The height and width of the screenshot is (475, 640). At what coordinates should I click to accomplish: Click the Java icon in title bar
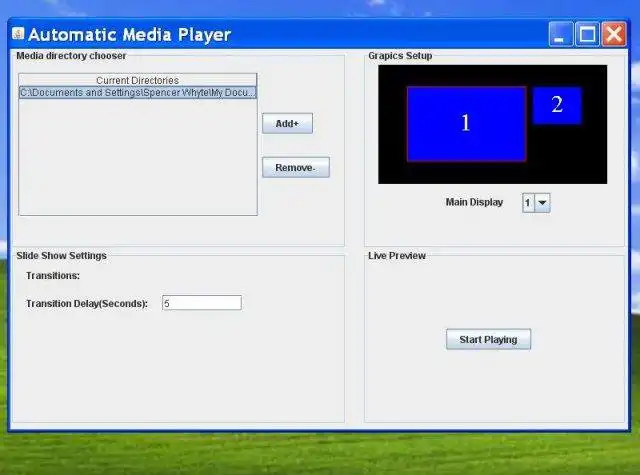point(18,33)
